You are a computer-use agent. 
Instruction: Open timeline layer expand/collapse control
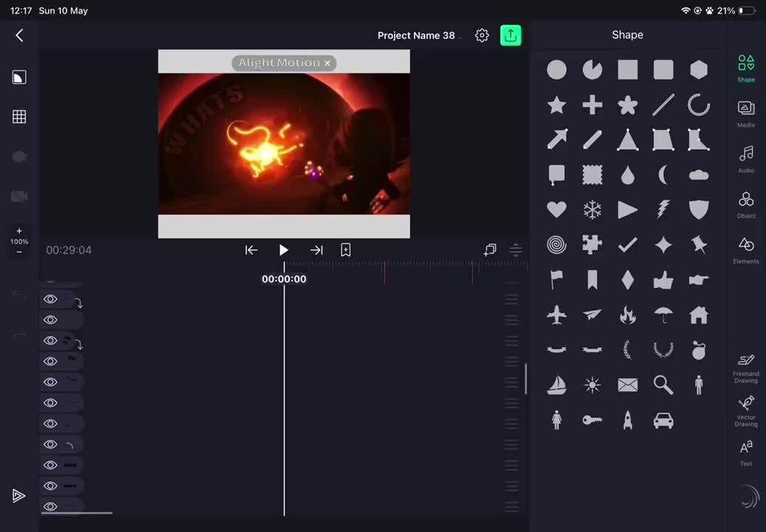(515, 250)
